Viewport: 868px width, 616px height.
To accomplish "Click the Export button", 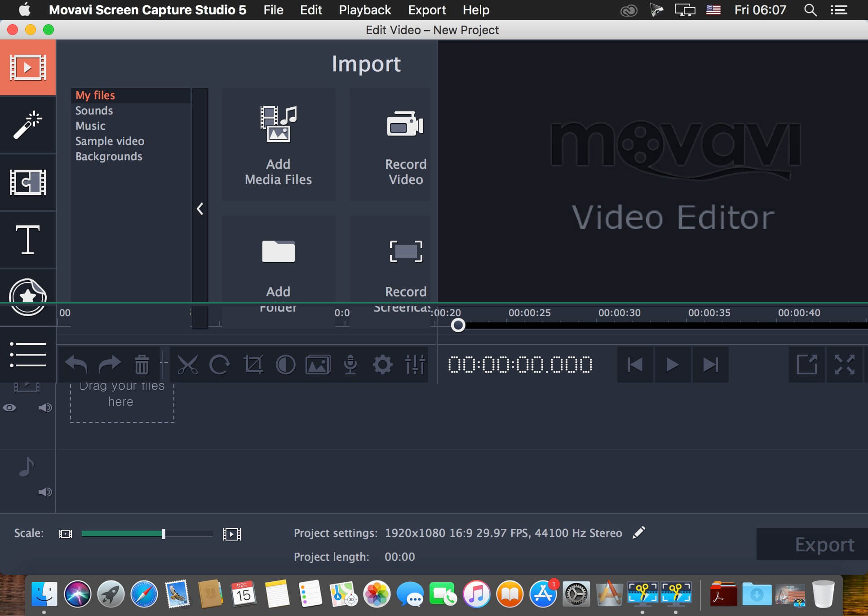I will click(812, 544).
